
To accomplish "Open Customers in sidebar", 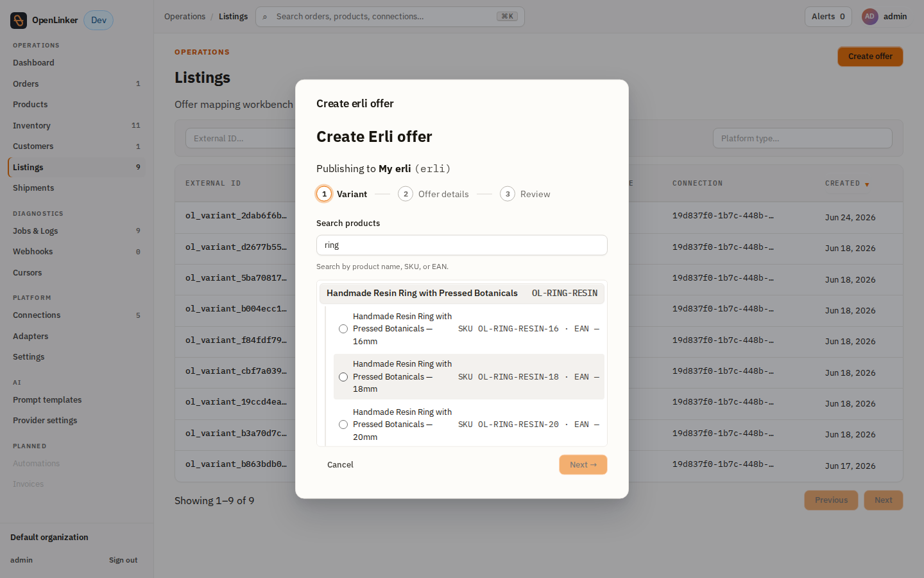I will pos(76,146).
